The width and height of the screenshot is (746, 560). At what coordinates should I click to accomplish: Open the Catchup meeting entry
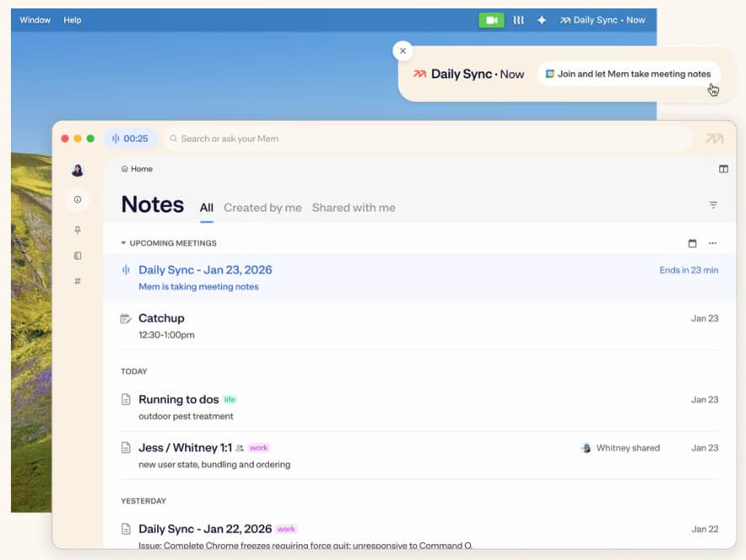click(419, 325)
